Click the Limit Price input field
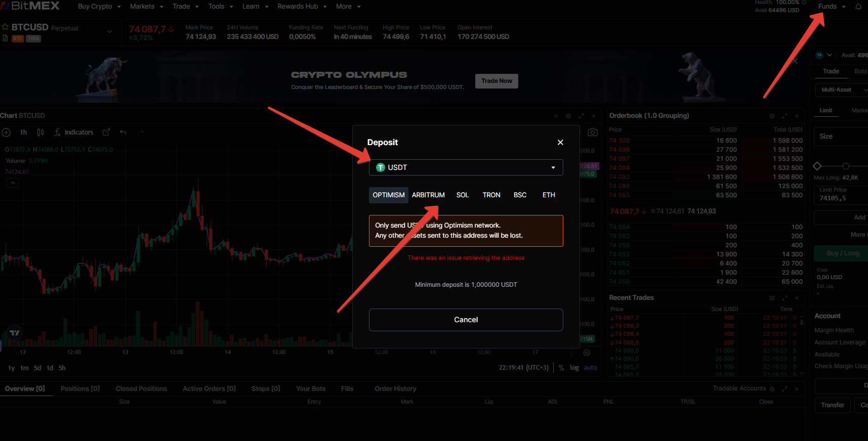 (841, 198)
